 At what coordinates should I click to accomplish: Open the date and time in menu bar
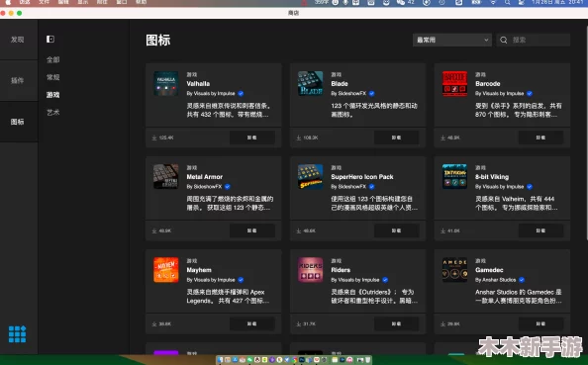(x=557, y=2)
